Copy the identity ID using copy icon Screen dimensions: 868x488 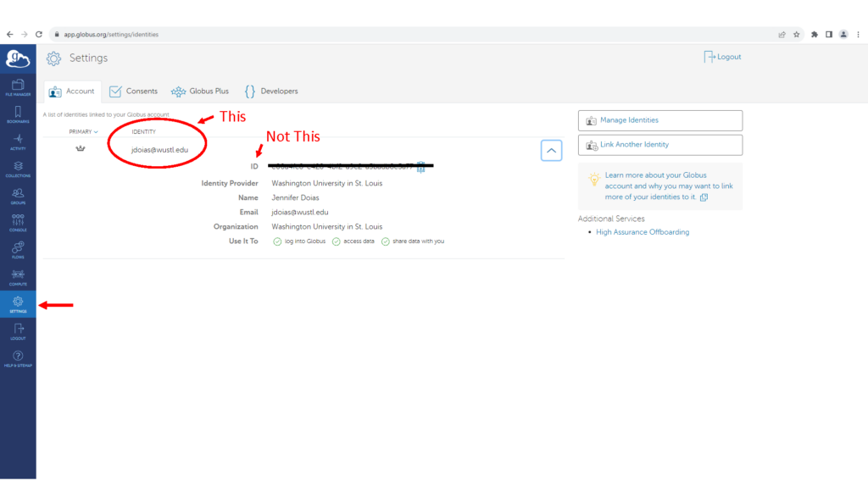[x=420, y=167]
